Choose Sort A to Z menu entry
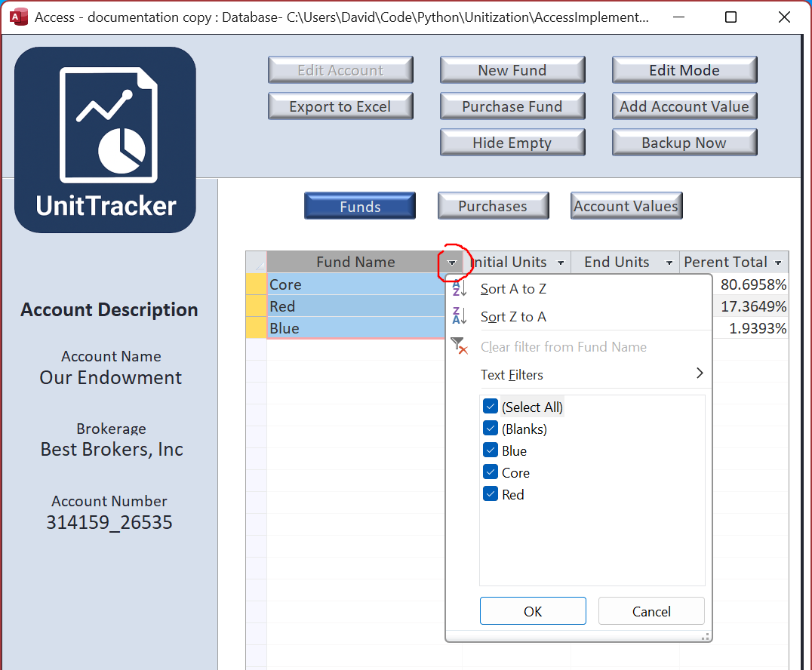The height and width of the screenshot is (670, 812). tap(579, 288)
